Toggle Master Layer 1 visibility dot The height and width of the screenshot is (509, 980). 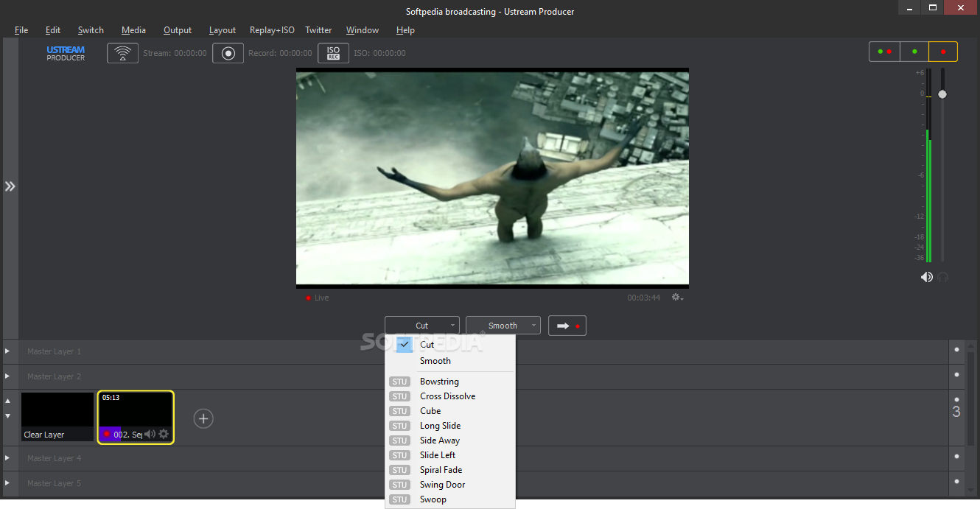pos(956,351)
